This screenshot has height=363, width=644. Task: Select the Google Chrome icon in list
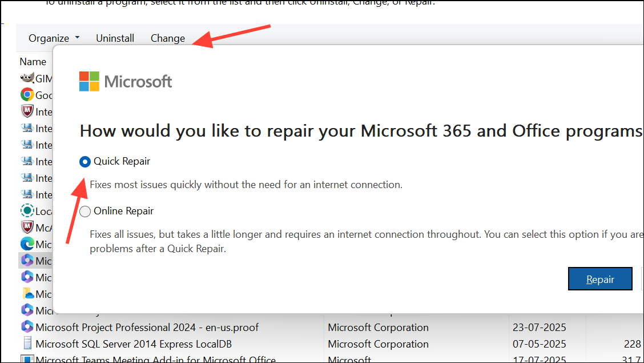point(27,94)
